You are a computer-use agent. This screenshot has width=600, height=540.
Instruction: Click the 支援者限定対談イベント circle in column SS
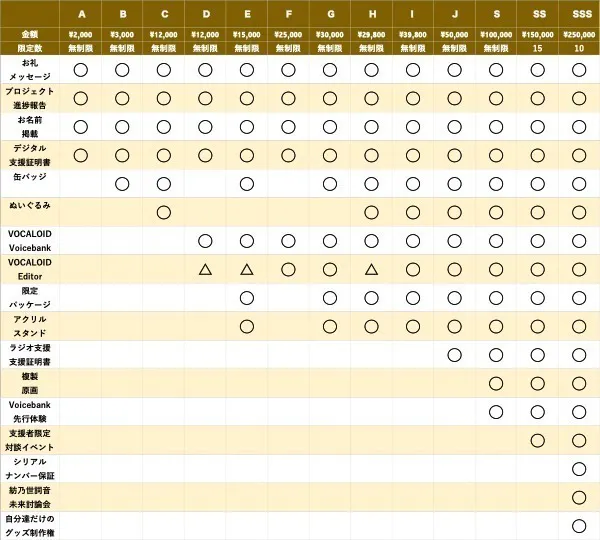point(537,440)
